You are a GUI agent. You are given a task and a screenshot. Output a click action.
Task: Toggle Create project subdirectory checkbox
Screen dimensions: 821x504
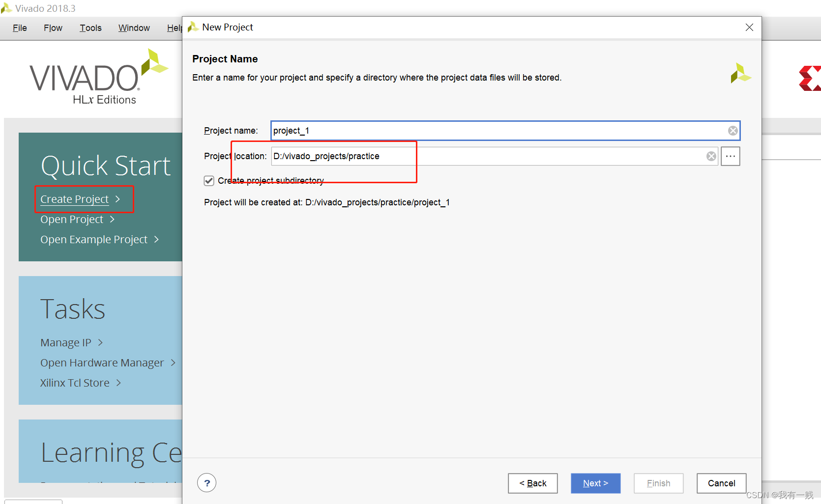click(x=209, y=181)
